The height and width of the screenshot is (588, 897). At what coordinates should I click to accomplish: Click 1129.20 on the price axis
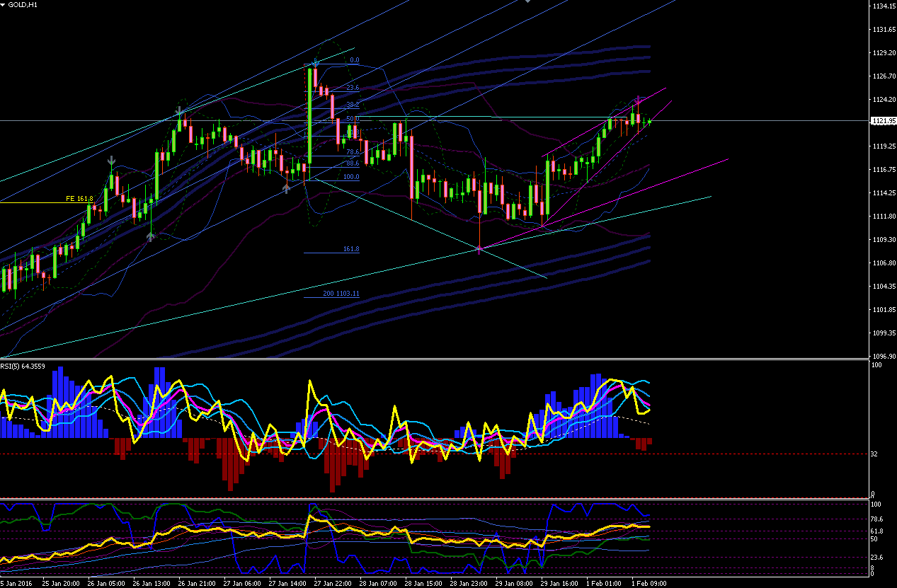tap(883, 52)
